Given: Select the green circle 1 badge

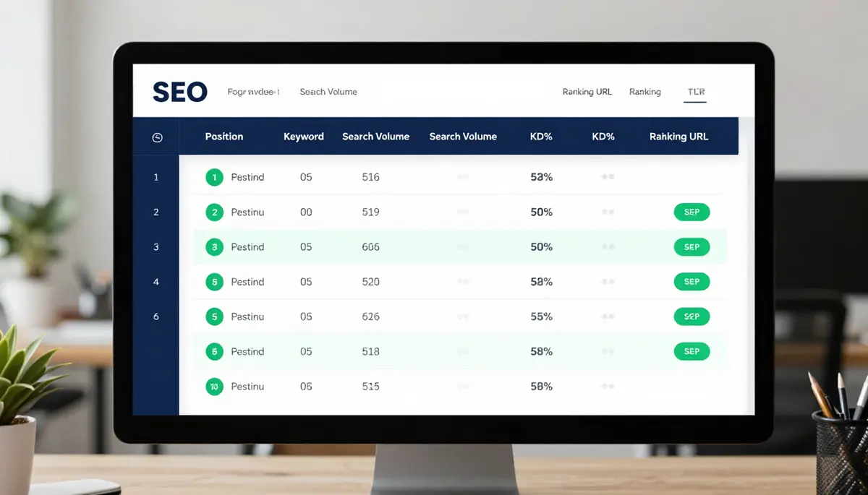Looking at the screenshot, I should click(x=214, y=177).
